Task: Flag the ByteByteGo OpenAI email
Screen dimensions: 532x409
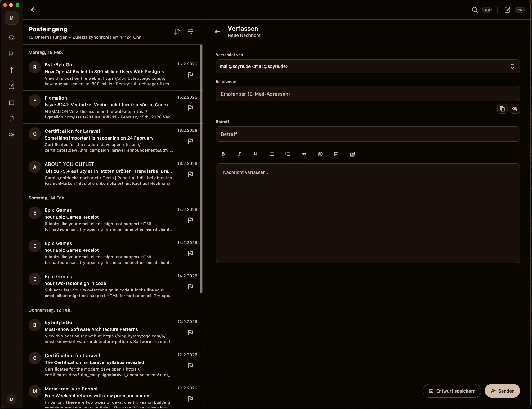Action: point(191,75)
